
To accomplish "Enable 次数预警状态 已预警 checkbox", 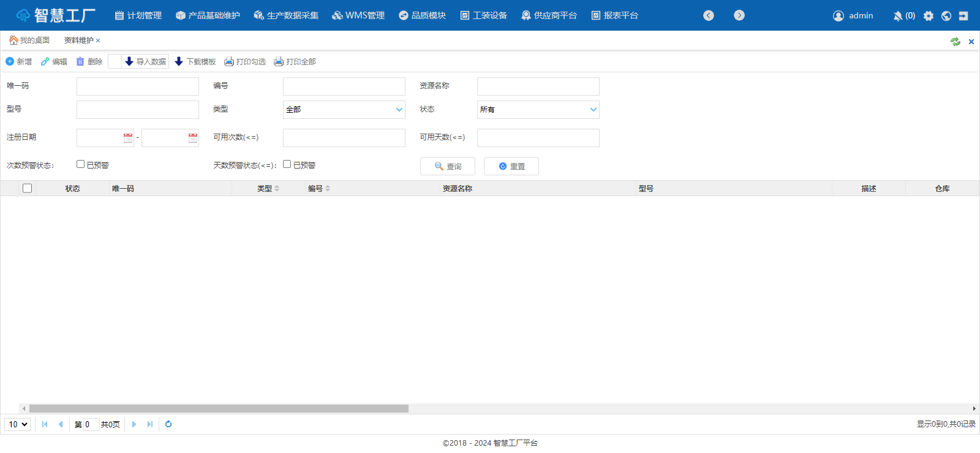I will coord(80,164).
